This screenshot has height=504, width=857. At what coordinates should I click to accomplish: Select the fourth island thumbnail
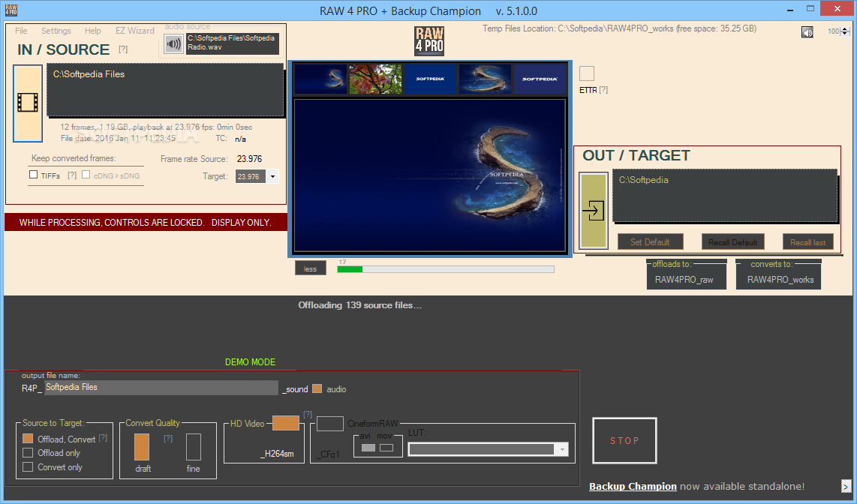coord(486,79)
